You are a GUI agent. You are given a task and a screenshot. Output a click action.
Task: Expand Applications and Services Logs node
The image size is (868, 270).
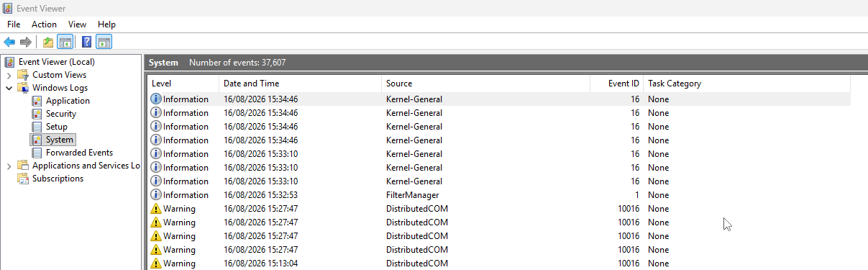tap(9, 166)
